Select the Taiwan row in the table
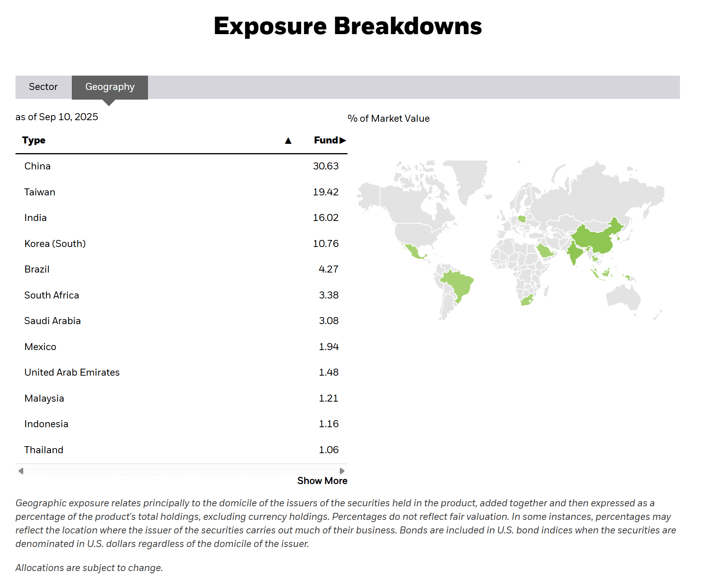 tap(181, 192)
